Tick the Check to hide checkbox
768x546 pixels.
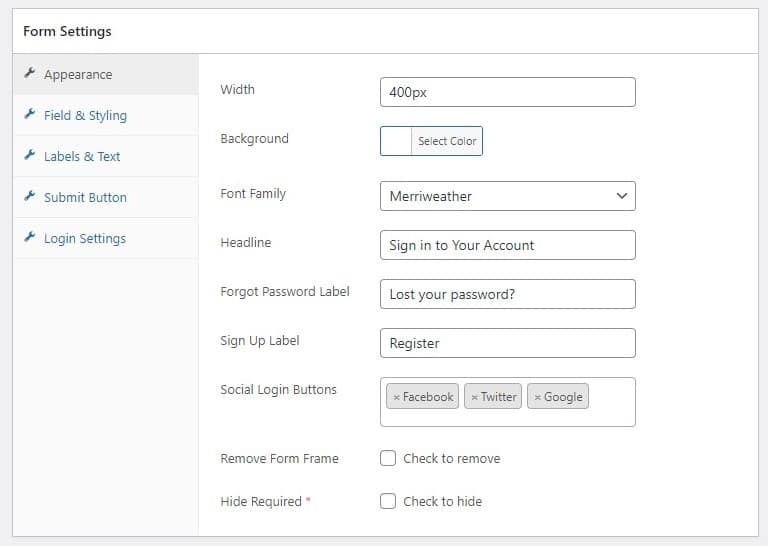point(388,501)
